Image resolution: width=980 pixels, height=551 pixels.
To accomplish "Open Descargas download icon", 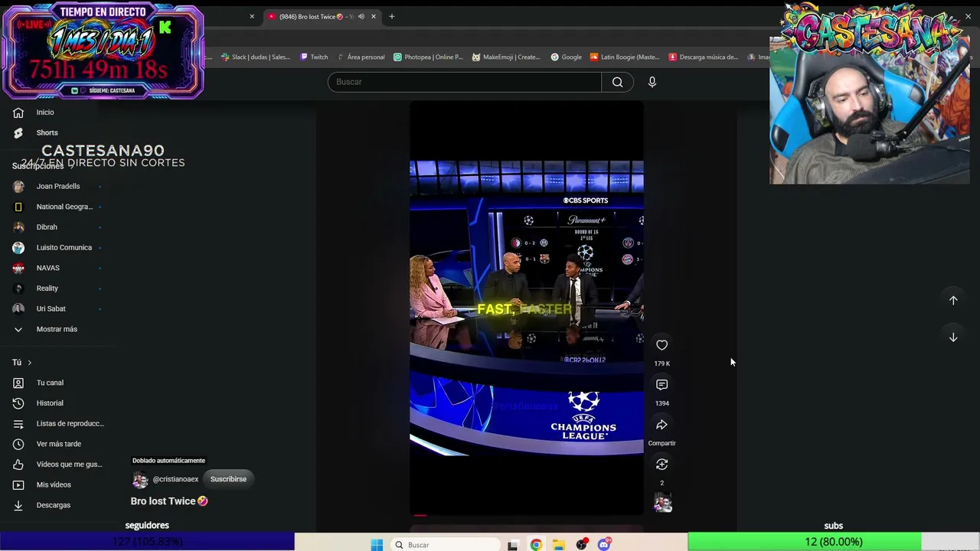I will 18,505.
